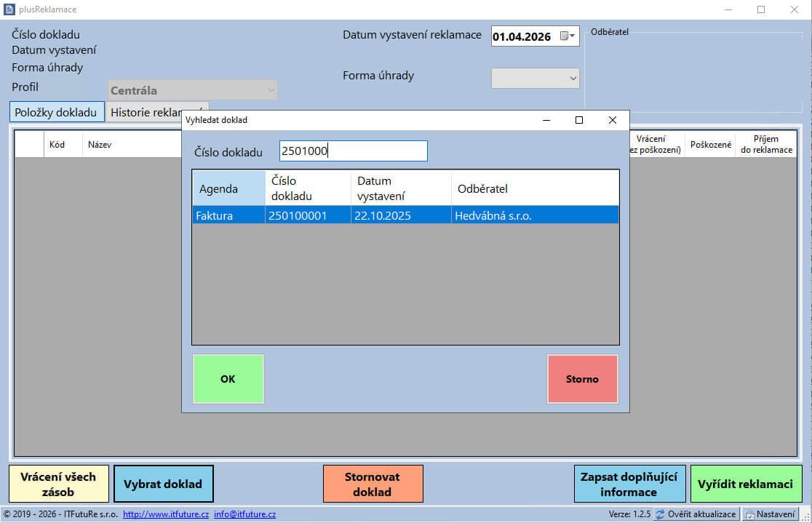This screenshot has height=523, width=812.
Task: Close the Vyhledat doklad dialog
Action: (x=612, y=120)
